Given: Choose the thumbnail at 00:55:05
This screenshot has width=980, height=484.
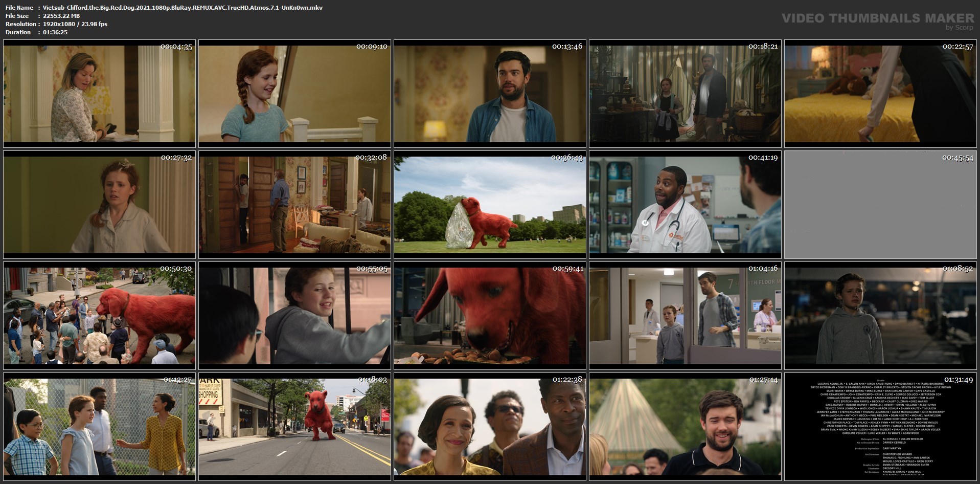Looking at the screenshot, I should pyautogui.click(x=295, y=316).
